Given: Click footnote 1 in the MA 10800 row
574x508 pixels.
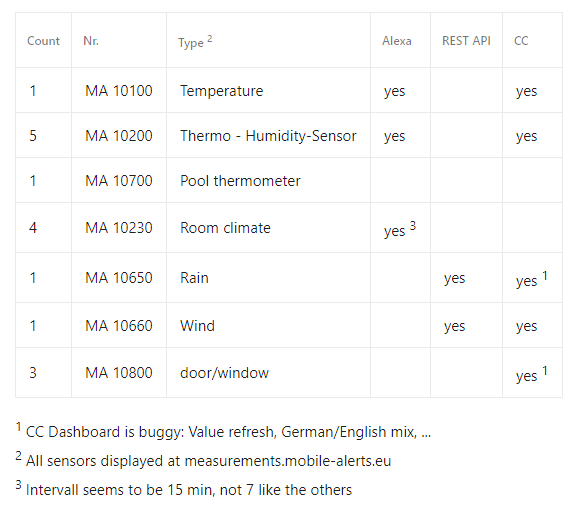Looking at the screenshot, I should tap(545, 370).
